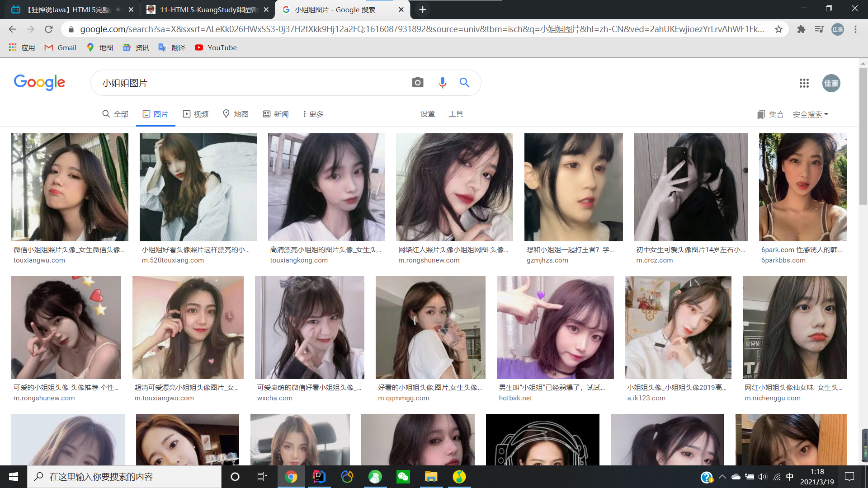Click the gzmjhzs.com source link

(x=547, y=260)
